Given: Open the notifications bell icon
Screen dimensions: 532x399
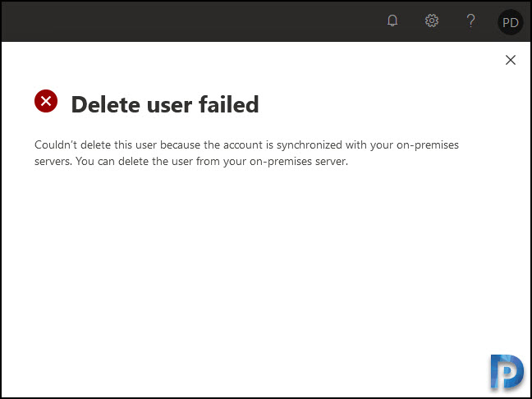Looking at the screenshot, I should [x=392, y=21].
